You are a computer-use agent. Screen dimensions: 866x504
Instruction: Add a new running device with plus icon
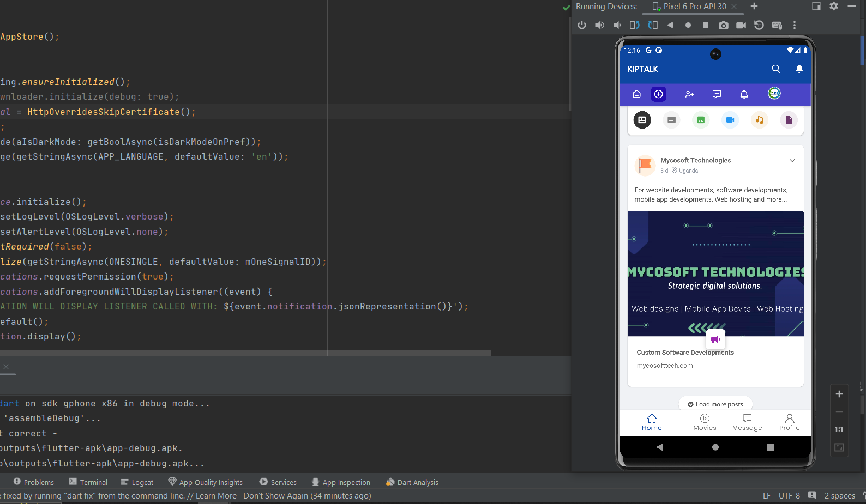click(754, 7)
